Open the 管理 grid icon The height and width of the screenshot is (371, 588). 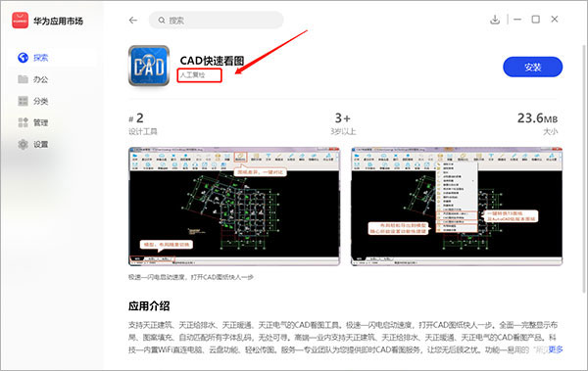coord(23,122)
